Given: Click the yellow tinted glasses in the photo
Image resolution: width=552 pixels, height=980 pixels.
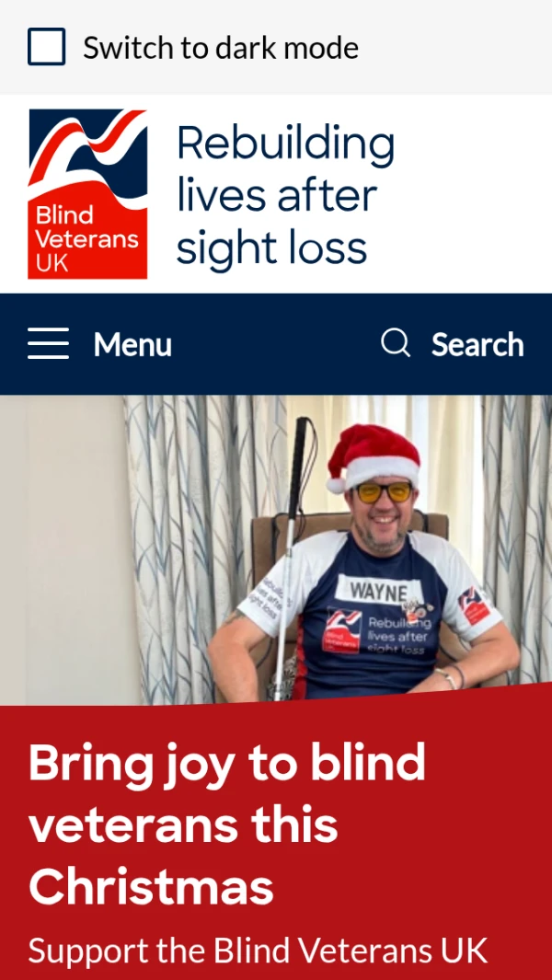Looking at the screenshot, I should tap(384, 492).
